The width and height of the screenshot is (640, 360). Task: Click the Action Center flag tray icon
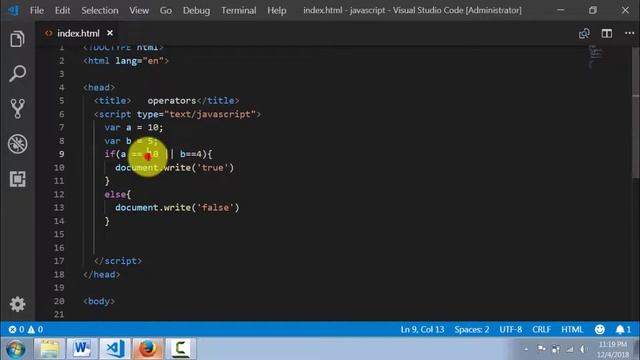pos(542,349)
